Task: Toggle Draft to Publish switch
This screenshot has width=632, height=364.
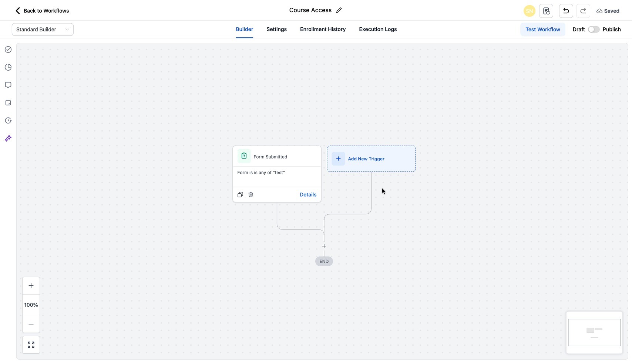Action: click(594, 30)
